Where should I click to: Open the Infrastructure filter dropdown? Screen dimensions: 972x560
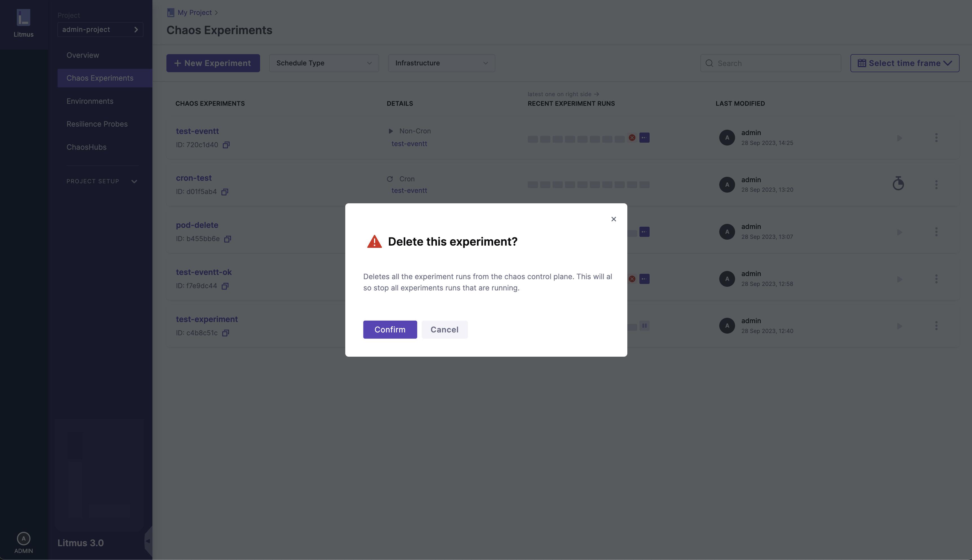[441, 63]
